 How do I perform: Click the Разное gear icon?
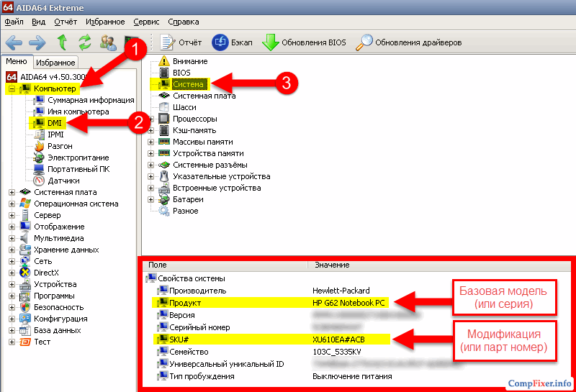164,211
